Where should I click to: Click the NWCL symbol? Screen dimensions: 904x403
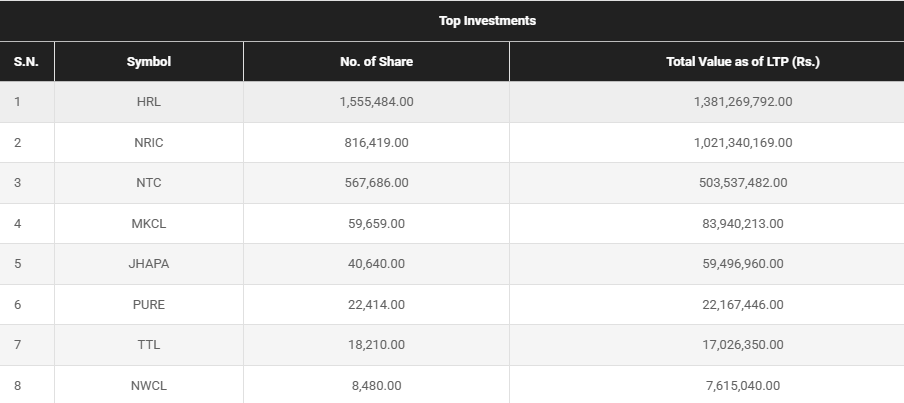point(148,385)
